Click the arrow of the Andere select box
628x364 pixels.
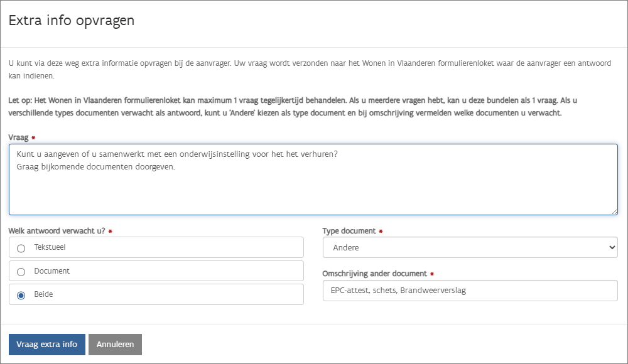[613, 248]
